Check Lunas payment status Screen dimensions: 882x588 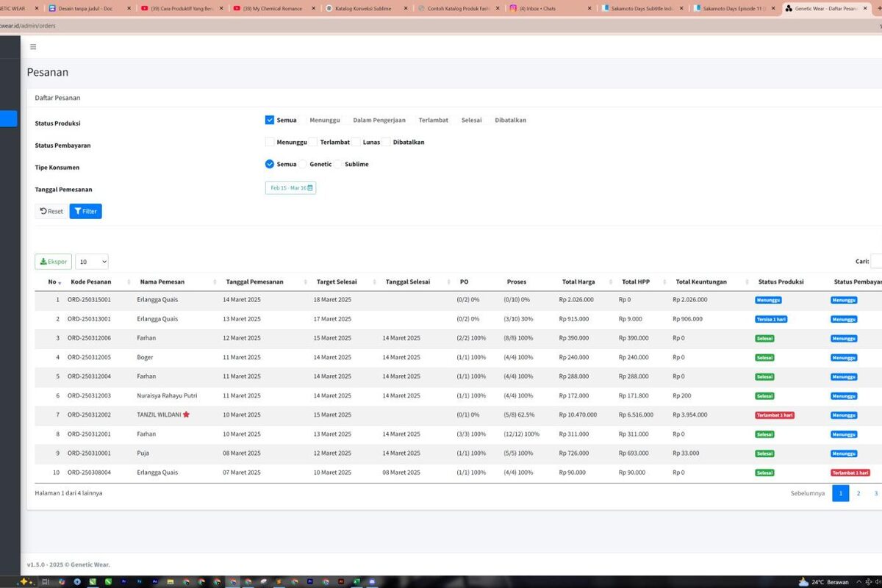[356, 142]
